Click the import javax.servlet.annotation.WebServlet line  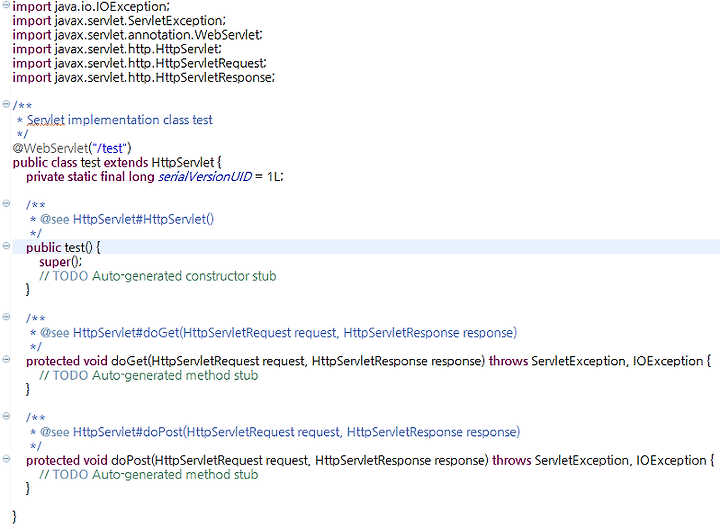[137, 35]
